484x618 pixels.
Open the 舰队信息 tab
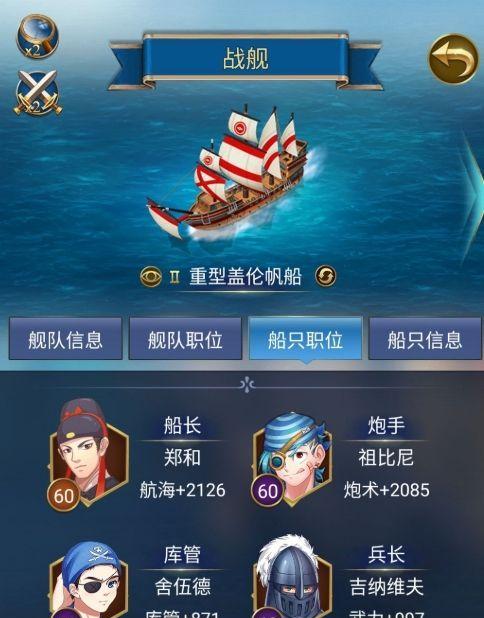pos(65,339)
